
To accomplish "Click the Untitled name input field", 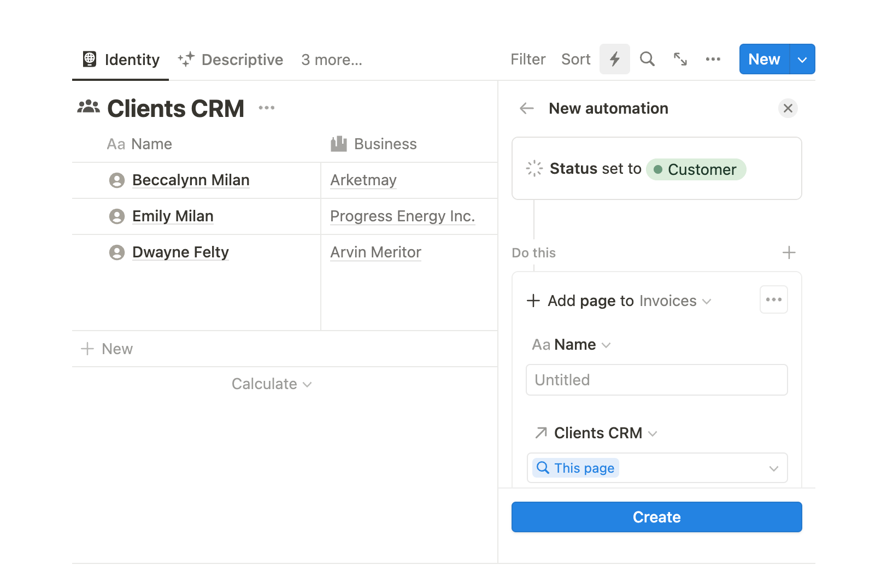I will tap(656, 380).
